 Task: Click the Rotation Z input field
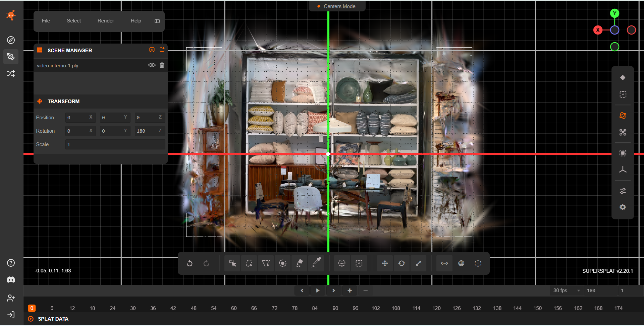(150, 131)
